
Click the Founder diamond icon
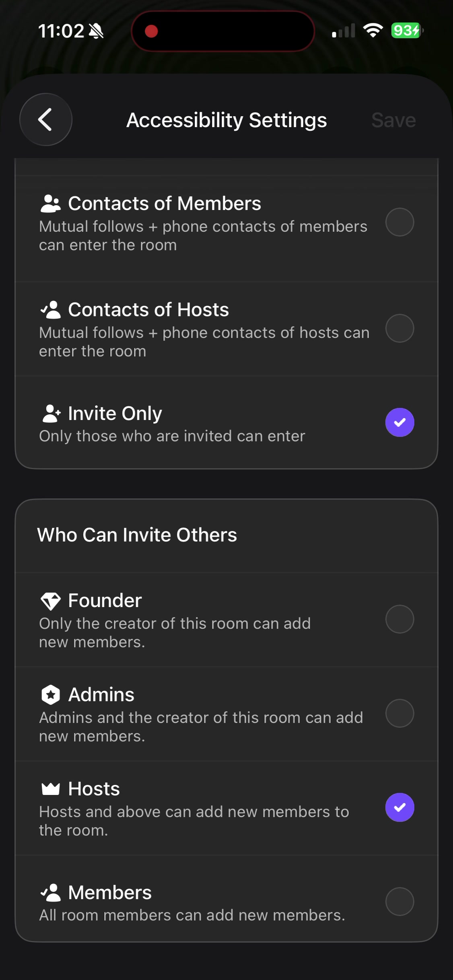51,601
